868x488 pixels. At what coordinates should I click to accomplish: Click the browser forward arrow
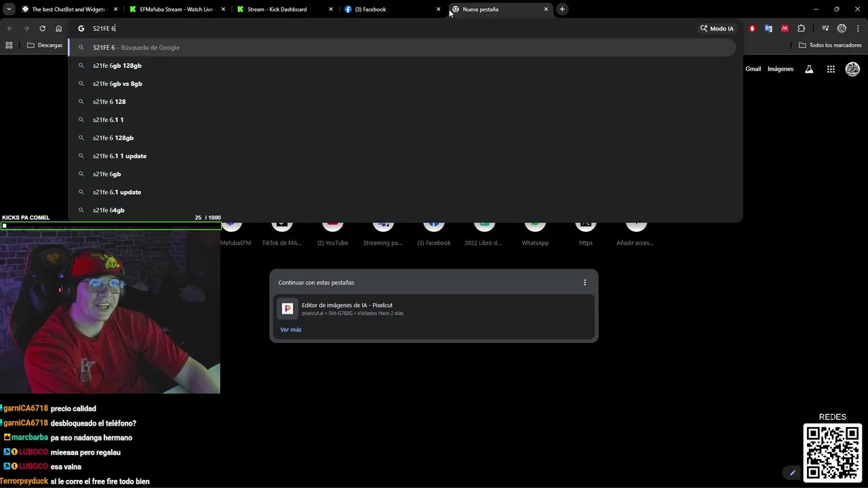pos(26,28)
